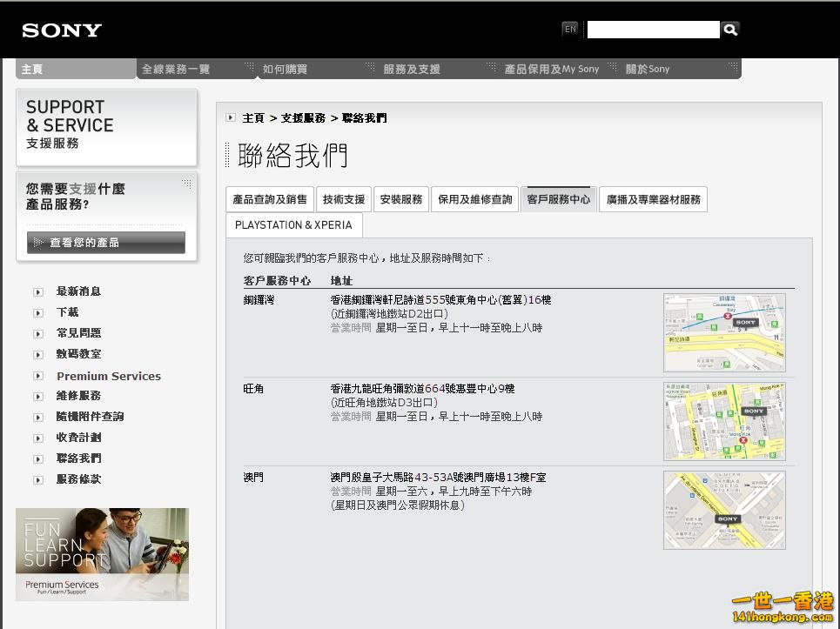Click the Premium Services banner image
The image size is (840, 629).
pyautogui.click(x=102, y=554)
